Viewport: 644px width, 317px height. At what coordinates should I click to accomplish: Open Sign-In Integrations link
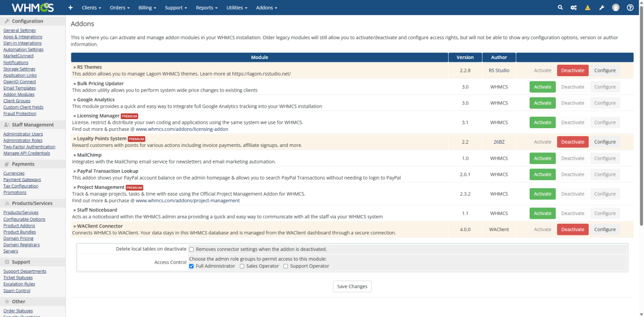(23, 43)
